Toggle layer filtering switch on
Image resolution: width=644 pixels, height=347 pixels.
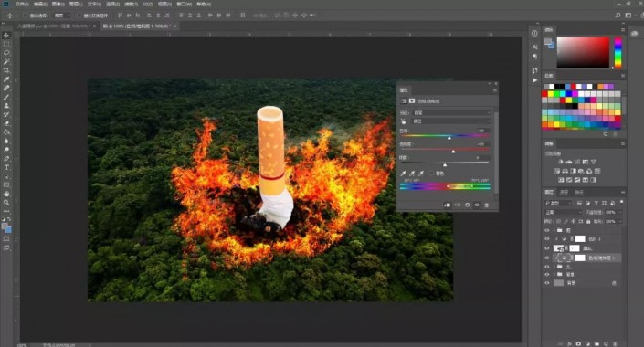622,202
